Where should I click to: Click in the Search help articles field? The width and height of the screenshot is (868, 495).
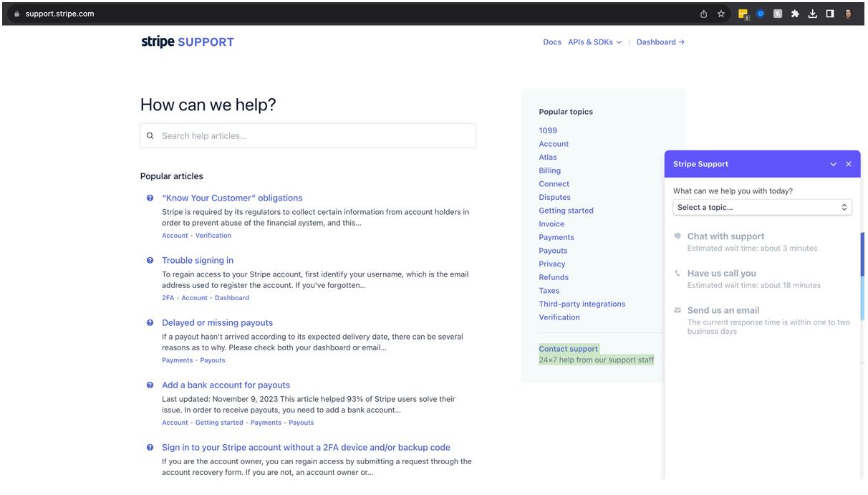pos(308,135)
